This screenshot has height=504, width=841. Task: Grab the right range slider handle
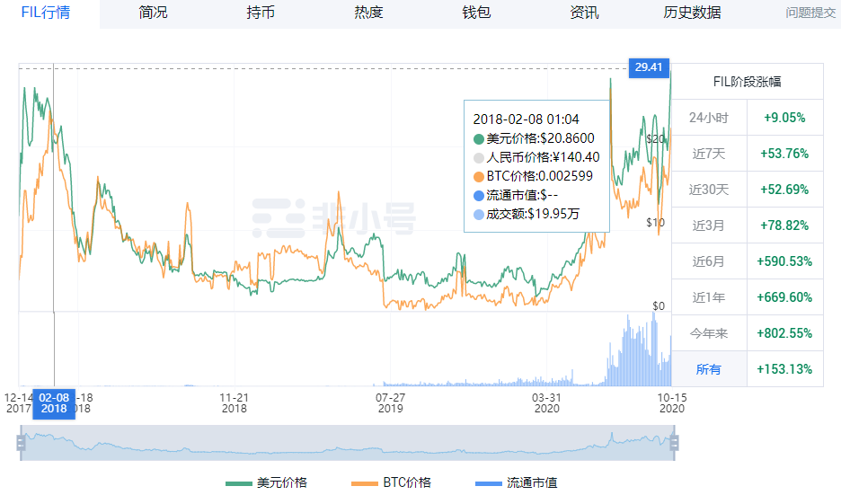[675, 443]
